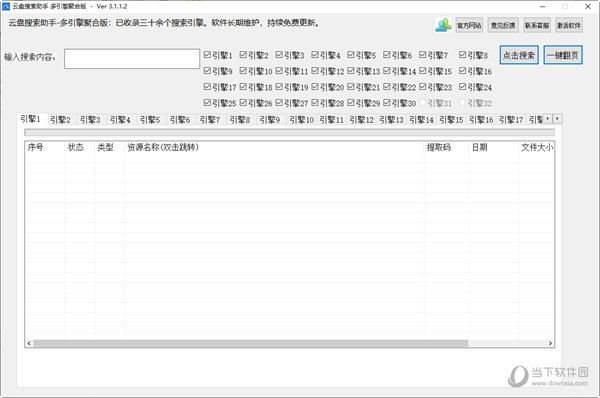Toggle the 引擎18 checkbox
600x398 pixels.
click(243, 87)
